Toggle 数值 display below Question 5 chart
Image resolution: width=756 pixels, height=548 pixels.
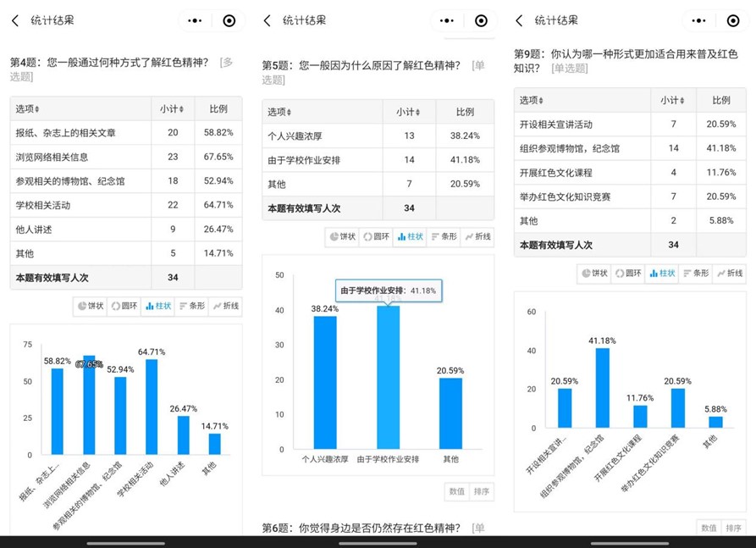click(x=455, y=491)
